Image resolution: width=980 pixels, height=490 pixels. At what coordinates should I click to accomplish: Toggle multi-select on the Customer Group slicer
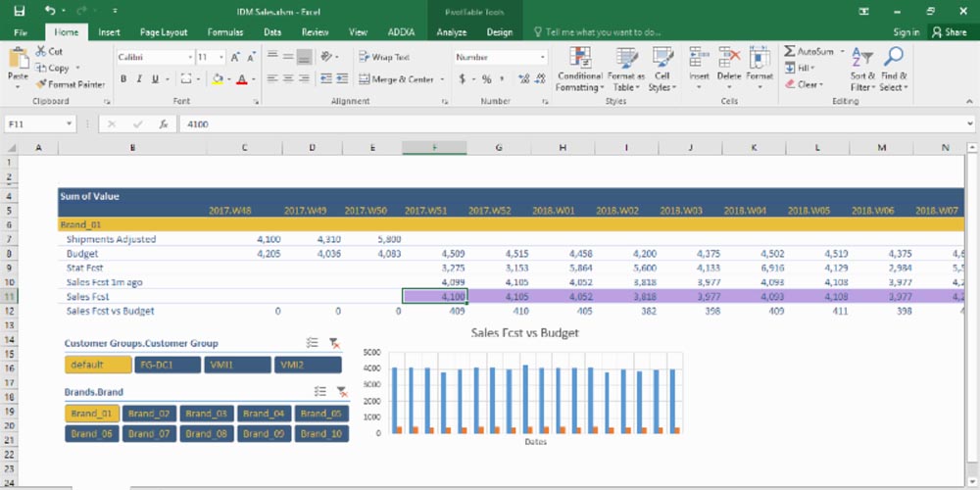click(x=312, y=343)
